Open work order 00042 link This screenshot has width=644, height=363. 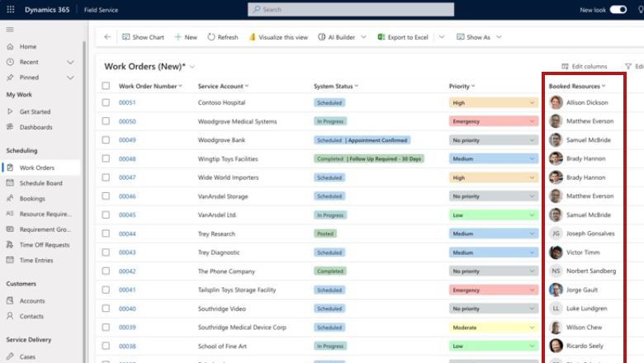pyautogui.click(x=127, y=271)
